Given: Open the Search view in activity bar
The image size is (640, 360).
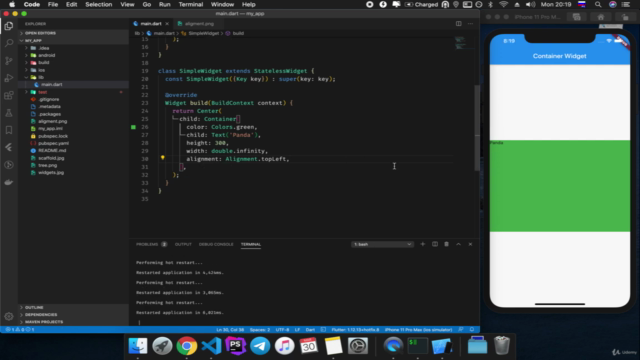Looking at the screenshot, I should [x=9, y=43].
